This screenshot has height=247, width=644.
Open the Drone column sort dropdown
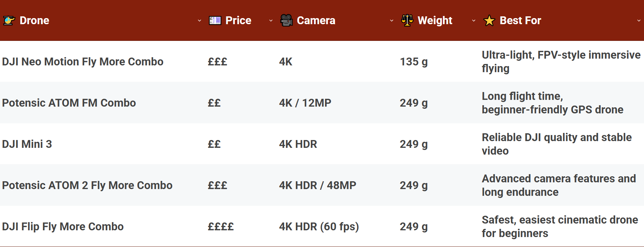coord(199,21)
